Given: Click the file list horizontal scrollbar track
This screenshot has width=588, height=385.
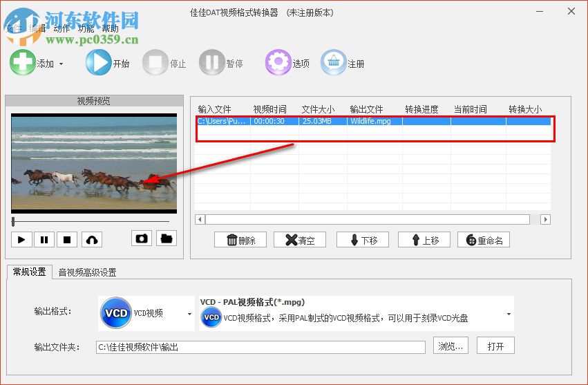Looking at the screenshot, I should point(368,219).
